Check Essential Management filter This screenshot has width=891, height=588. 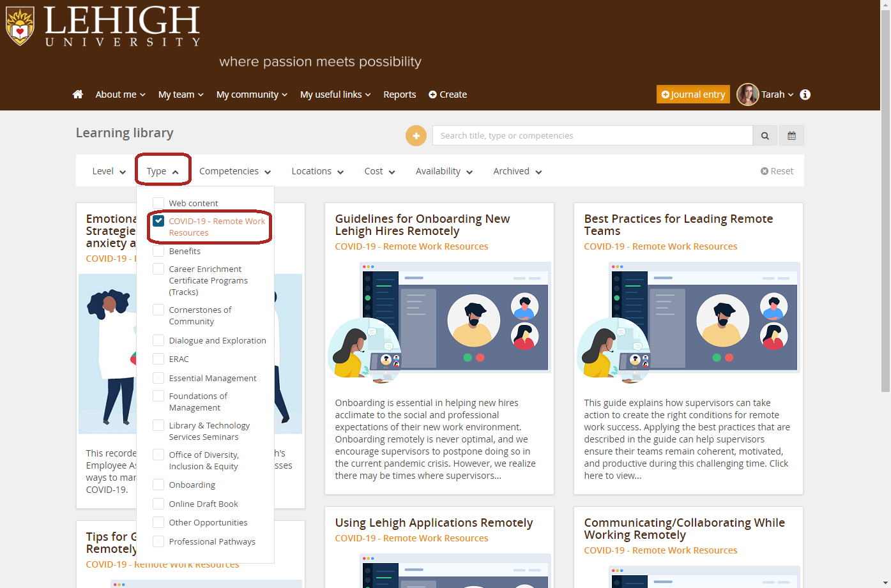click(x=158, y=378)
